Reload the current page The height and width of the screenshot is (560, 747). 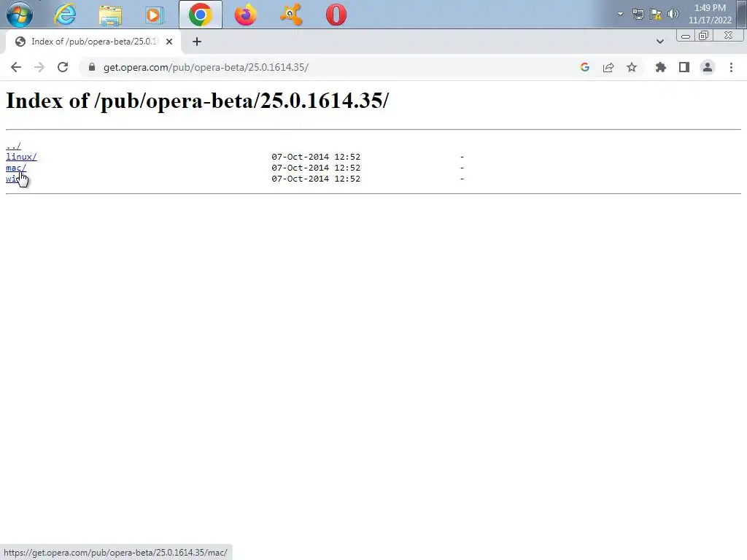[63, 67]
